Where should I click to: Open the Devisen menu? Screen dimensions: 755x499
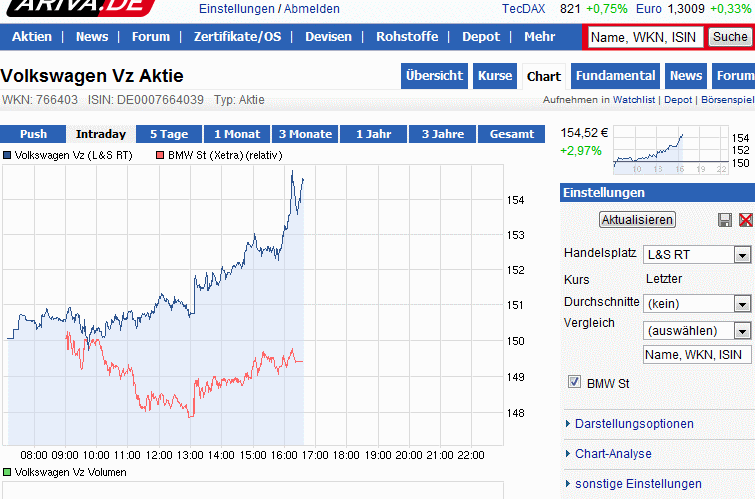tap(328, 37)
